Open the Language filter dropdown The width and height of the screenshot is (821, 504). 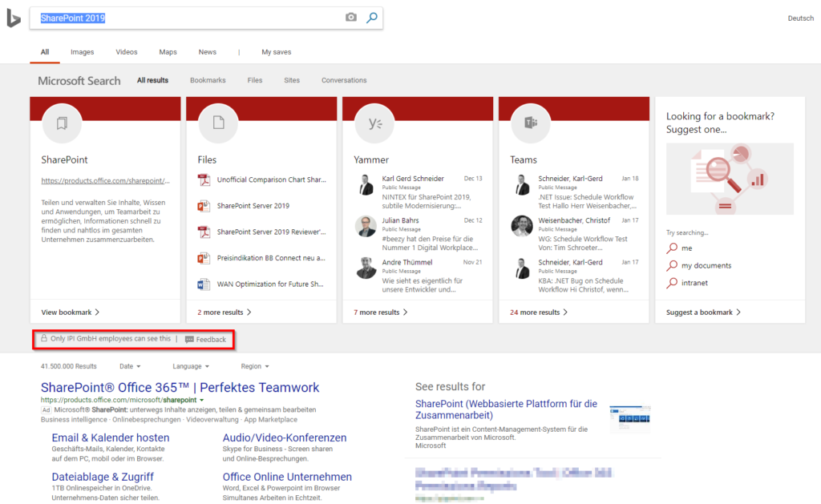tap(191, 366)
